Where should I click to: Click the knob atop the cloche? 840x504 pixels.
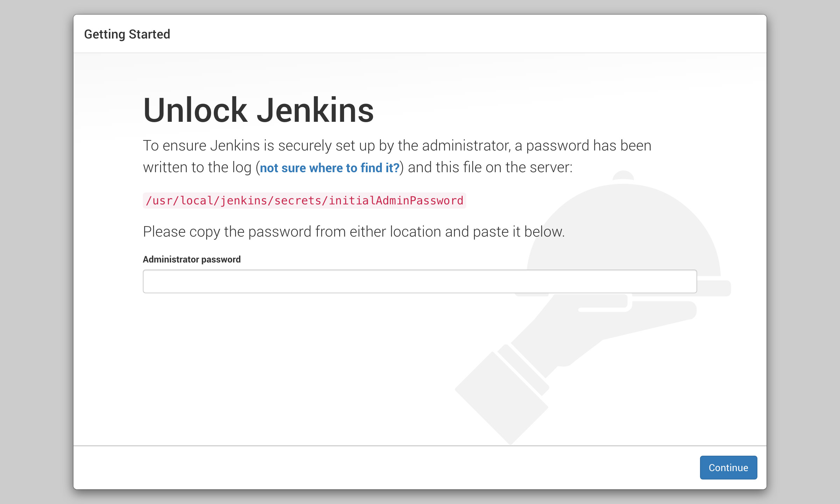[x=623, y=174]
